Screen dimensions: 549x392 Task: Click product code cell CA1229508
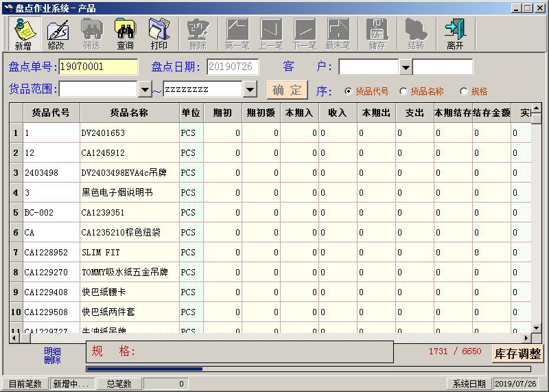51,312
